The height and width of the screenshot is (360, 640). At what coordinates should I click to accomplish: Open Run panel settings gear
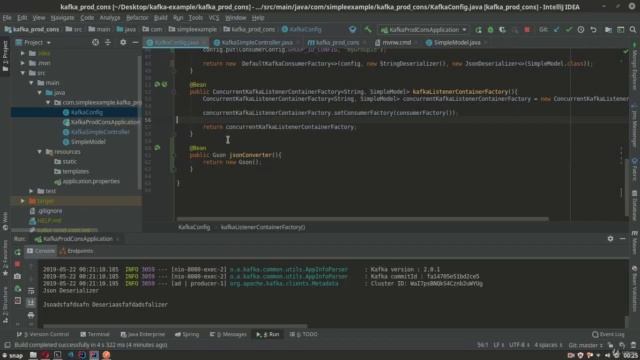[x=610, y=239]
